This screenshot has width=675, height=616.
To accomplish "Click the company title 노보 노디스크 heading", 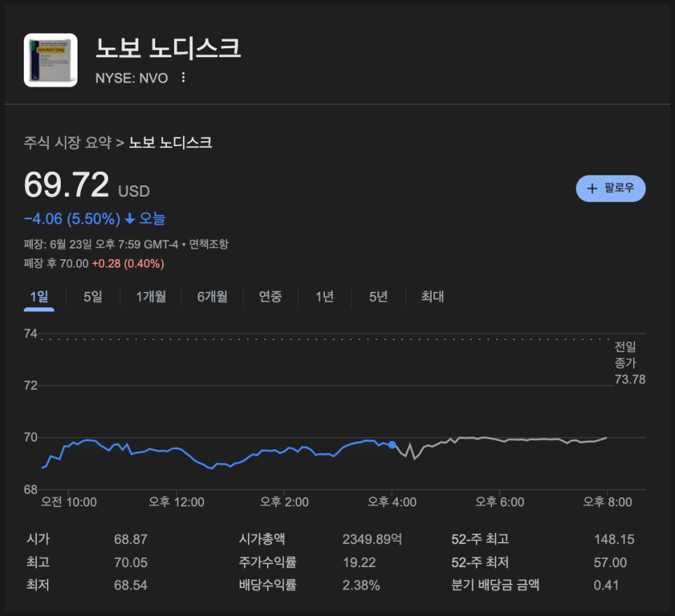I will tap(168, 47).
